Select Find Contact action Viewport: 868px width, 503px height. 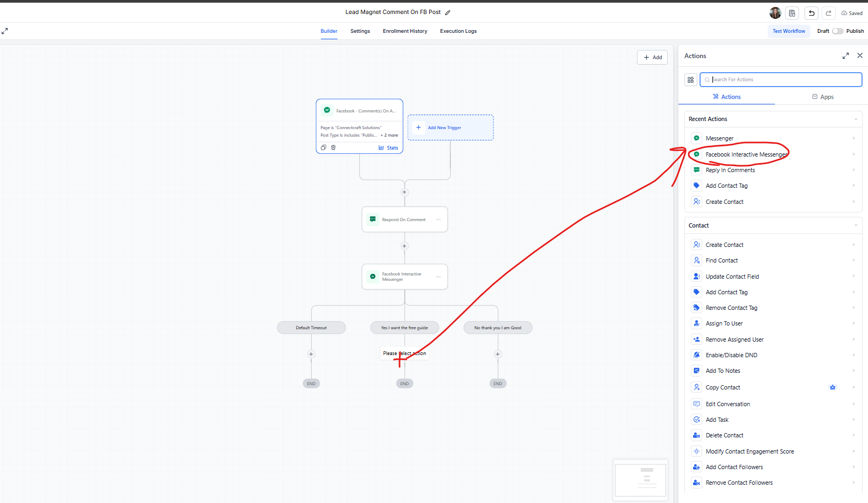[773, 260]
